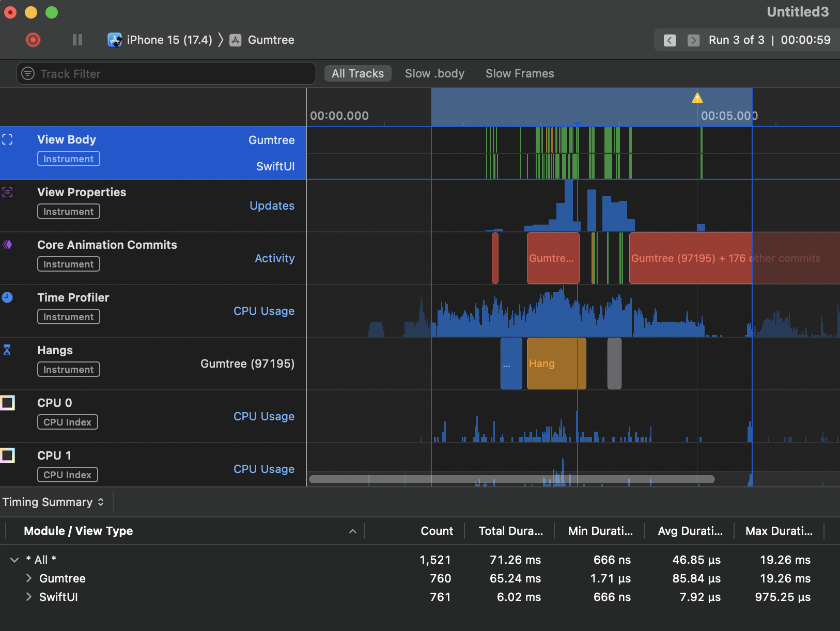Go to the previous run arrow

tap(670, 40)
